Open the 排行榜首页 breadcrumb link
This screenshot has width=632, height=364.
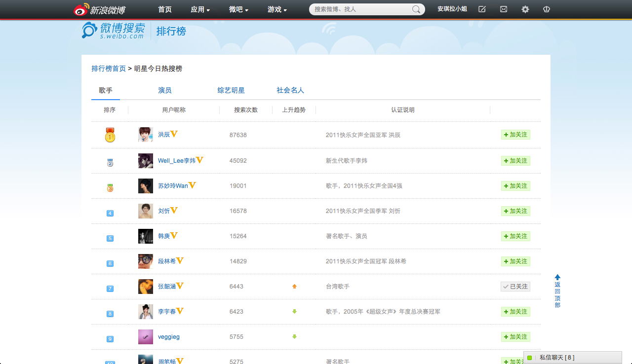(x=109, y=69)
